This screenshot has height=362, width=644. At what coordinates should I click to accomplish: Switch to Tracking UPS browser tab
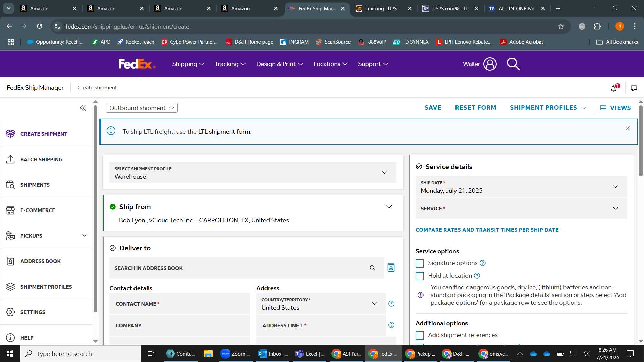[383, 8]
